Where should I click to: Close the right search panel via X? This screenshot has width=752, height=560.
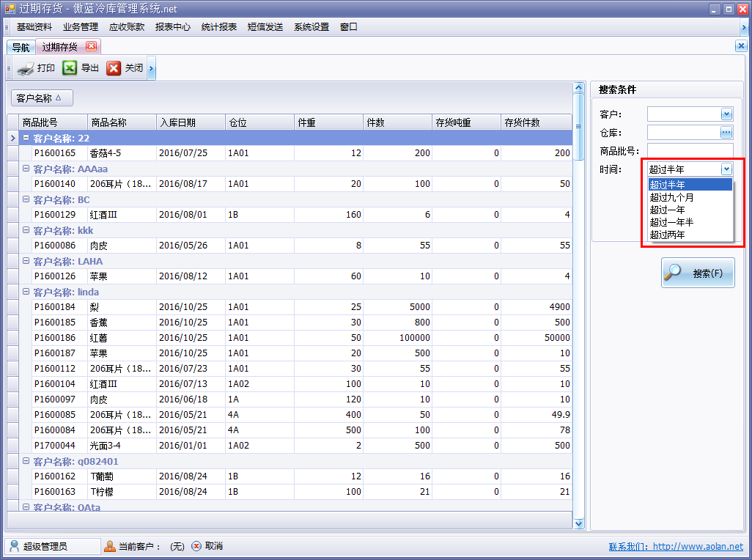coord(740,45)
